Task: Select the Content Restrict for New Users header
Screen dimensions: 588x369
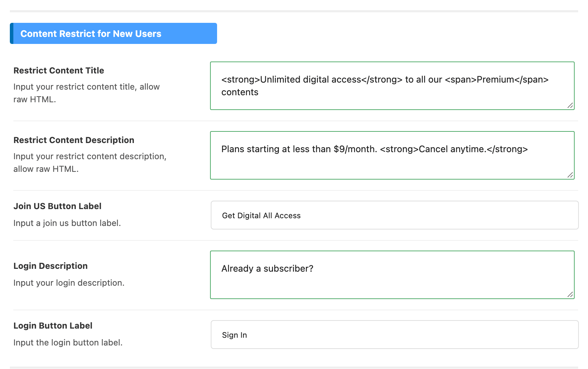Action: tap(113, 33)
